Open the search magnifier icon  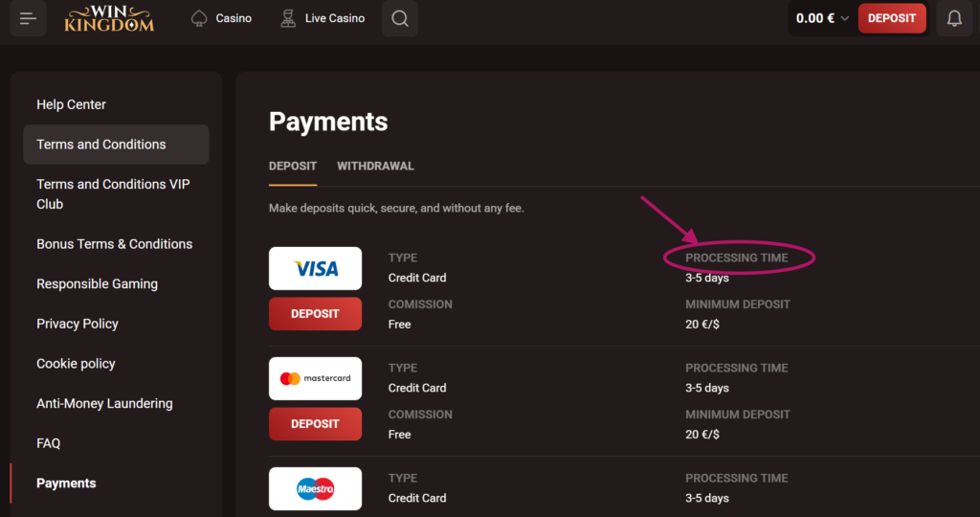[400, 18]
